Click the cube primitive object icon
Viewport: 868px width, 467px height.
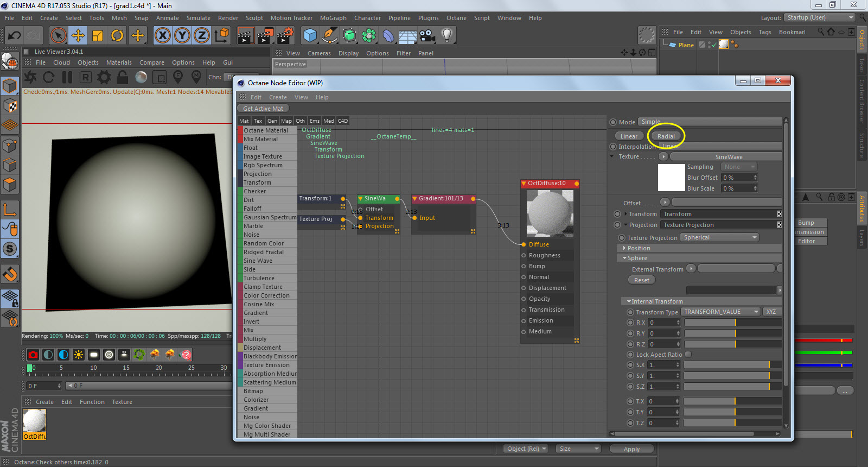(310, 36)
